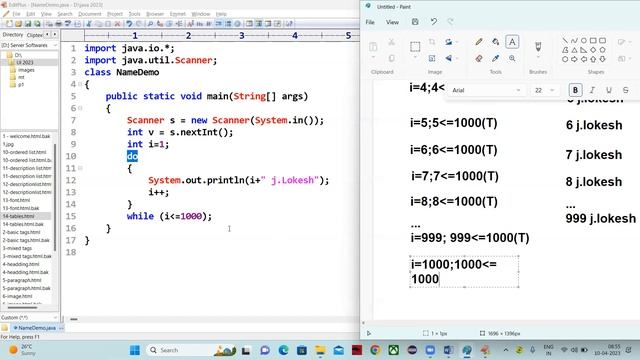640x360 pixels.
Task: Click the Save icon in EditPlus toolbar
Action: pyautogui.click(x=28, y=24)
